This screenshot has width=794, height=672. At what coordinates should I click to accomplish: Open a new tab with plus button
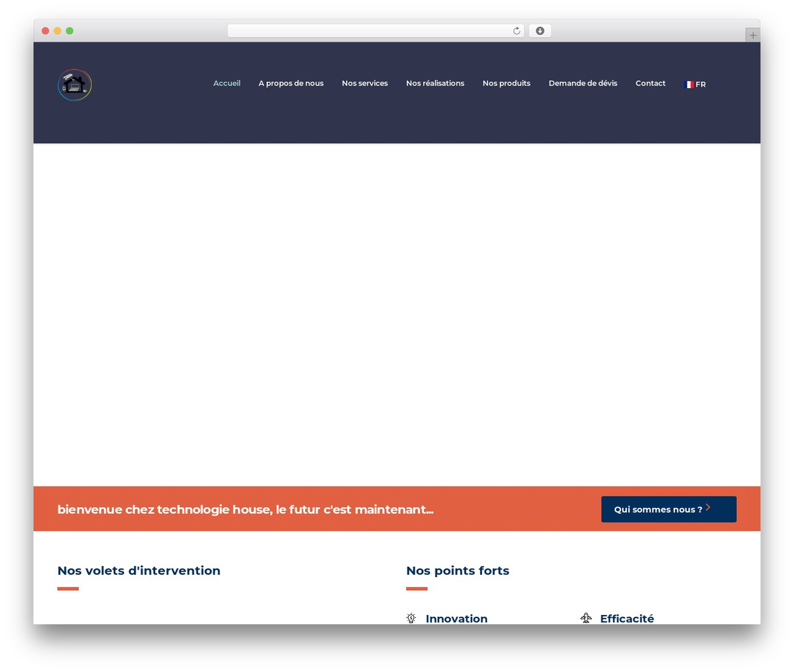tap(752, 35)
